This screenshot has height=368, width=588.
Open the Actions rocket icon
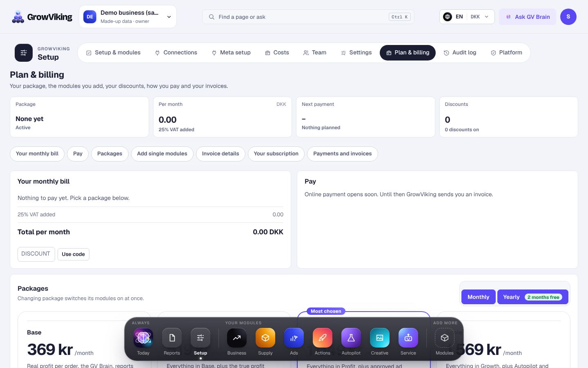(323, 338)
